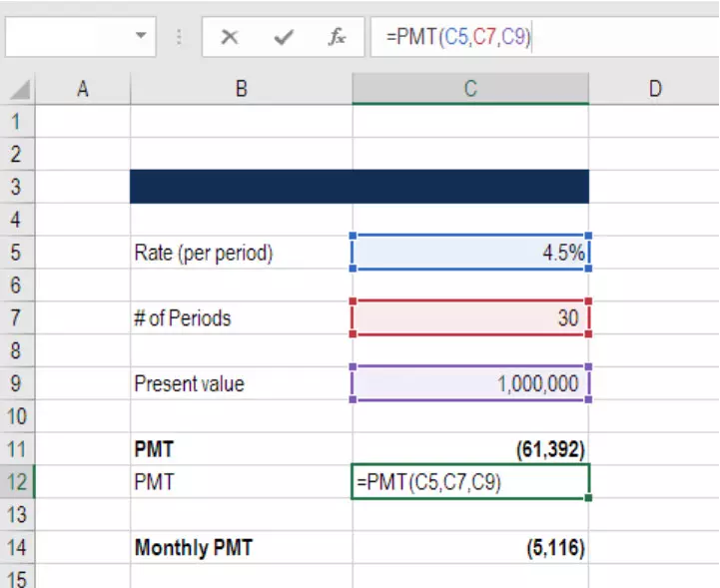Viewport: 720px width, 588px height.
Task: Click the dark blue banner in row 3
Action: click(x=360, y=187)
